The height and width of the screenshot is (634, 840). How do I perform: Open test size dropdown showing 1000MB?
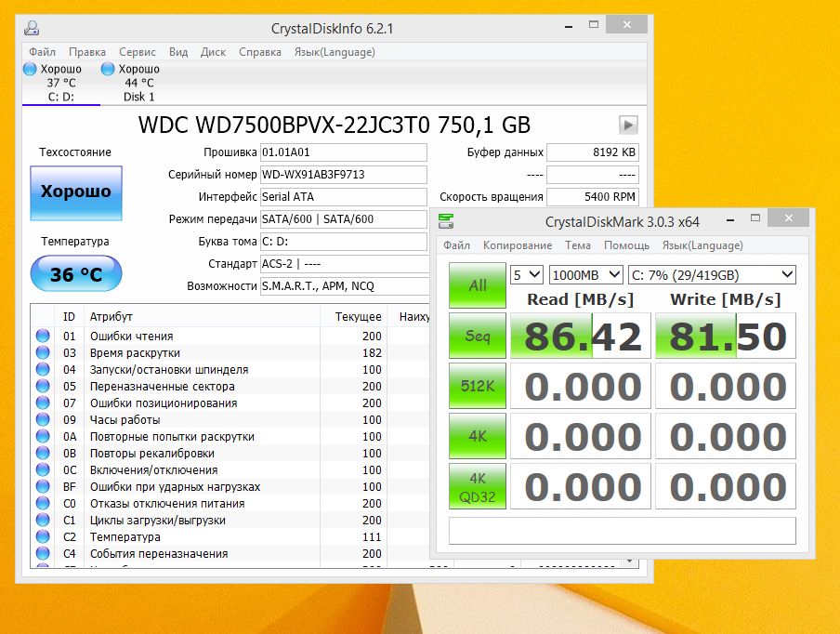[586, 275]
